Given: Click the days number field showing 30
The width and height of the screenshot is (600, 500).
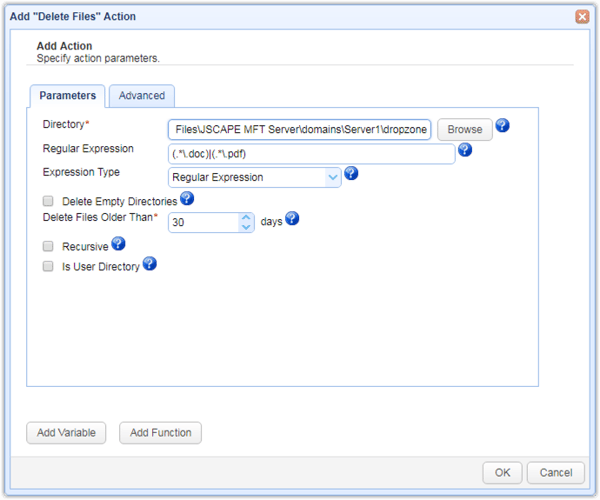Looking at the screenshot, I should [204, 222].
